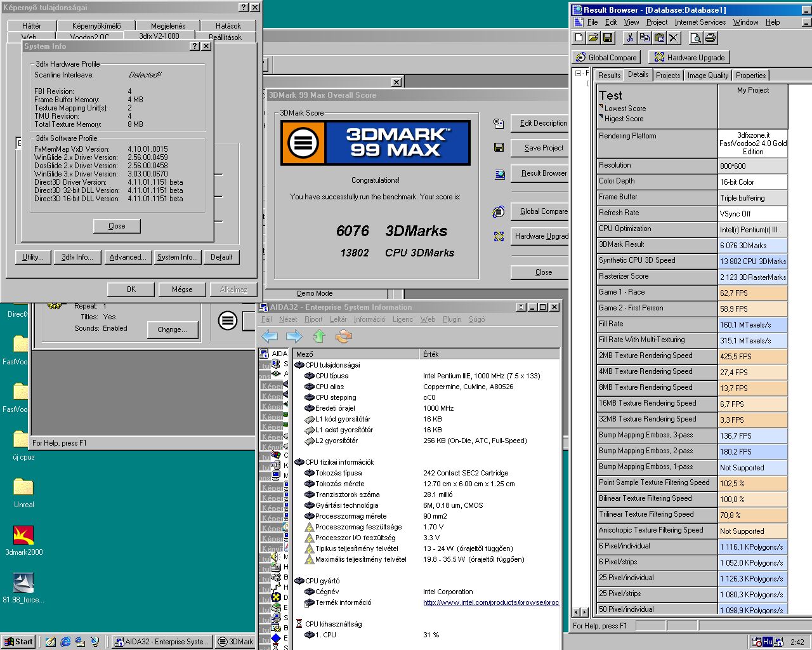
Task: Switch to Properties tab in Result Browser
Action: click(751, 76)
